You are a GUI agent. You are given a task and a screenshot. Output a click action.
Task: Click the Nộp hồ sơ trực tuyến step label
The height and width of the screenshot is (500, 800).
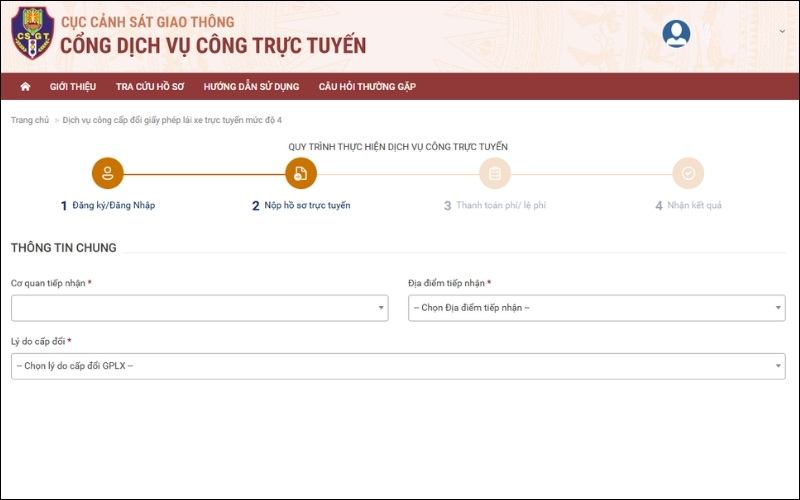[307, 205]
